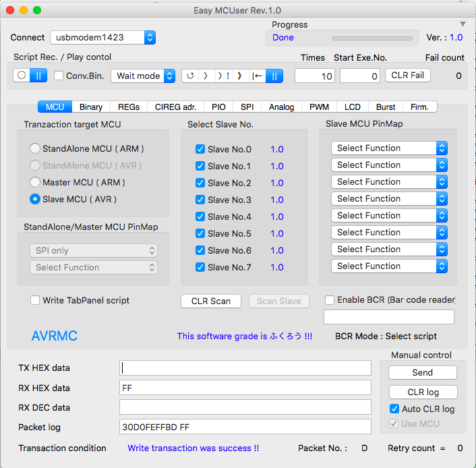Screen dimensions: 476x468
Task: Click the pause icon next to record button
Action: click(38, 76)
